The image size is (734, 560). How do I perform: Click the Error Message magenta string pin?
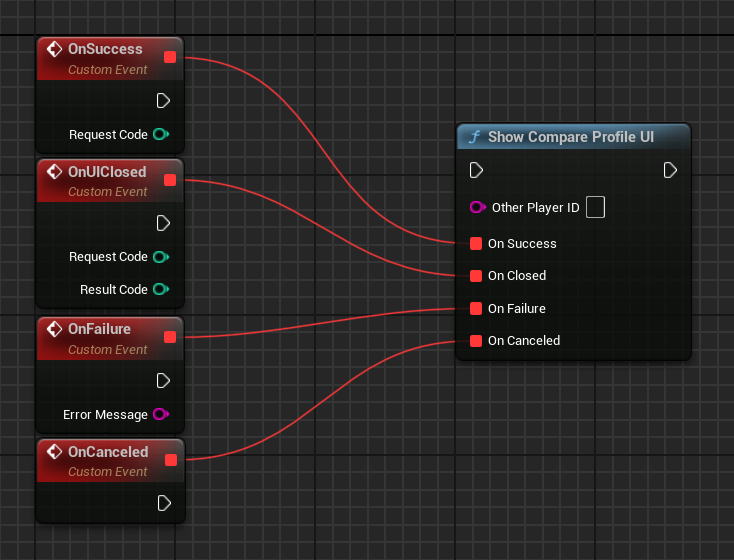tap(161, 414)
